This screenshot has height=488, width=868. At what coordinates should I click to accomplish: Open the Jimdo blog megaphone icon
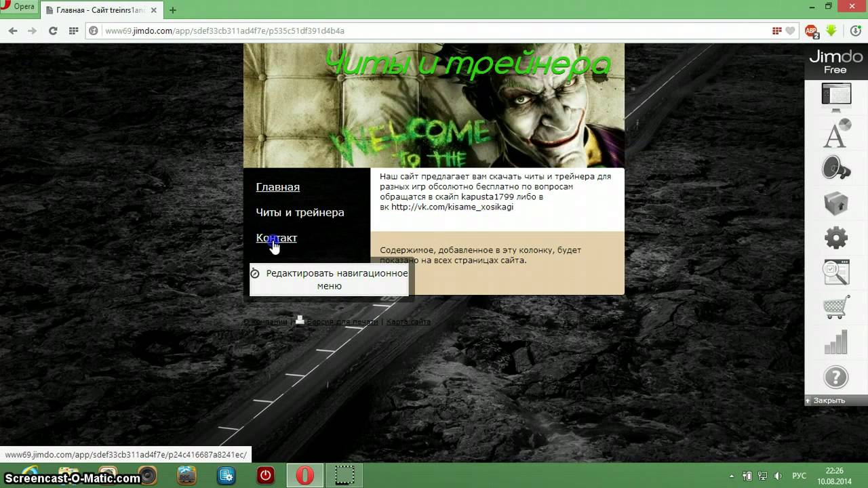[x=836, y=168]
